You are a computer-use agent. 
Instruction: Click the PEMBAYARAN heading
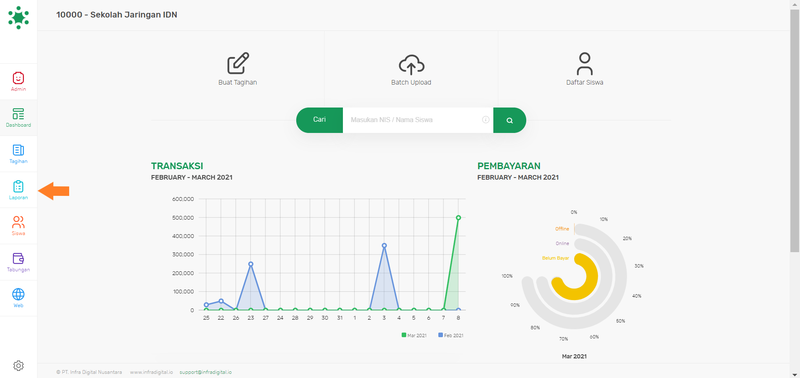pyautogui.click(x=509, y=166)
